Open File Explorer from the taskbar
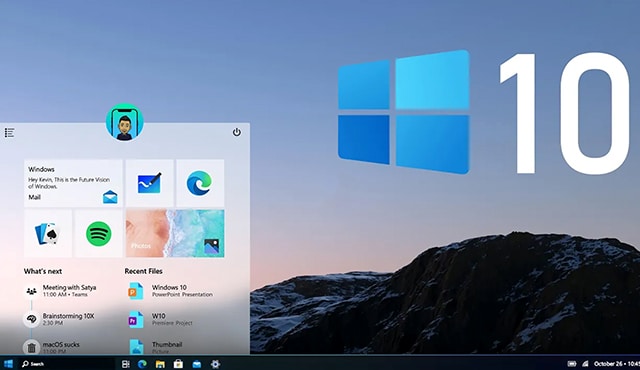 coord(160,364)
